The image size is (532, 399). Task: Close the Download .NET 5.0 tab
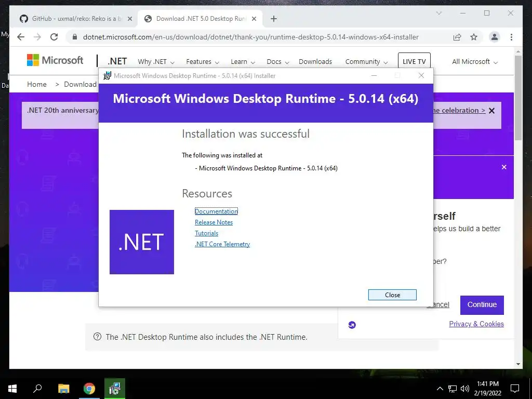254,19
